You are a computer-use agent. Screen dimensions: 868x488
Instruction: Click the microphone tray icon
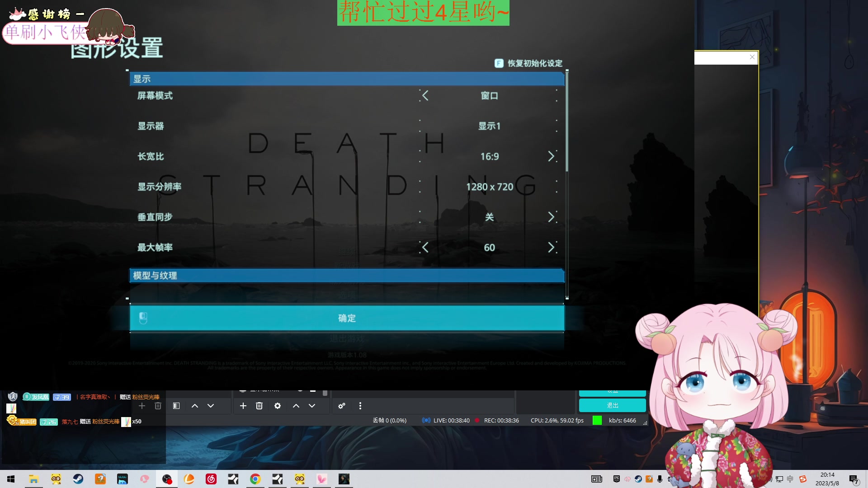coord(660,479)
